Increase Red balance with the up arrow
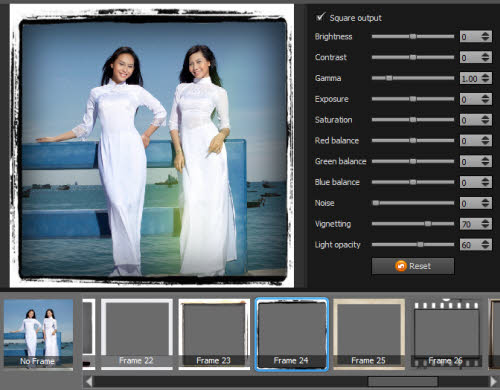 (486, 138)
